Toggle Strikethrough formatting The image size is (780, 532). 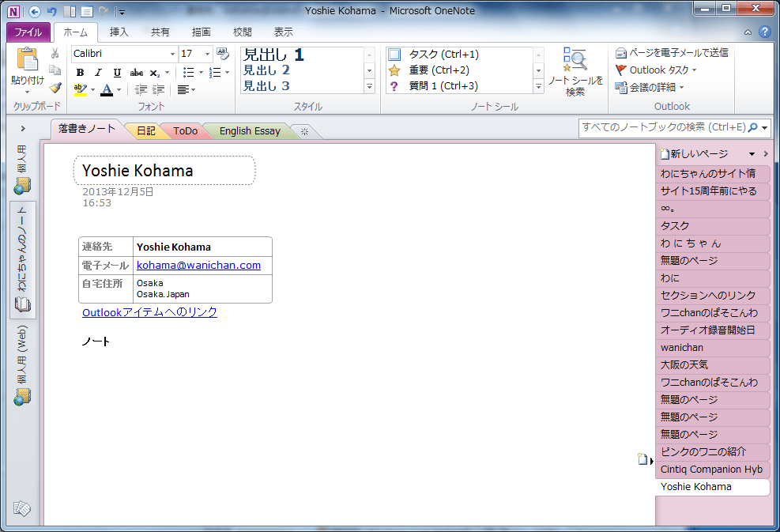136,73
